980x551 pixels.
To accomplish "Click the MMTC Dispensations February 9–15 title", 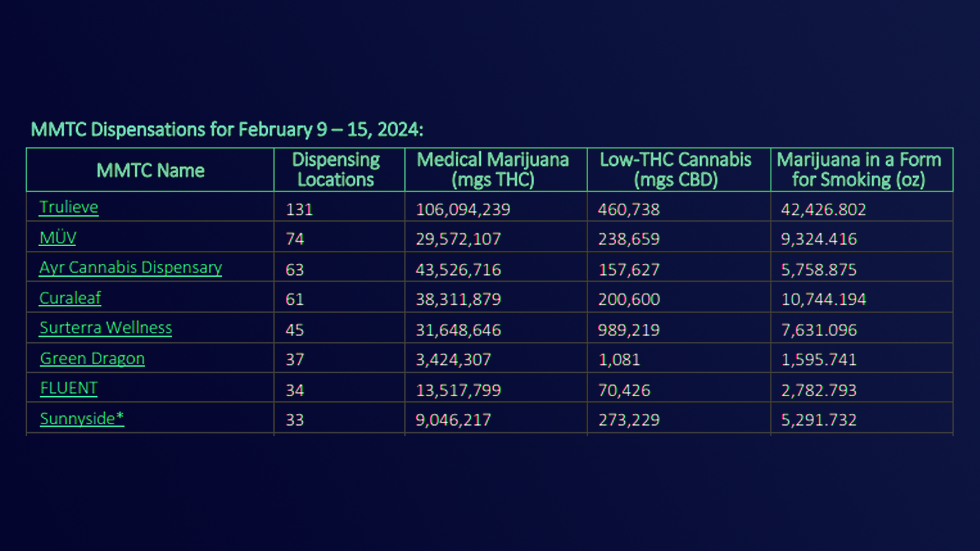I will tap(227, 130).
